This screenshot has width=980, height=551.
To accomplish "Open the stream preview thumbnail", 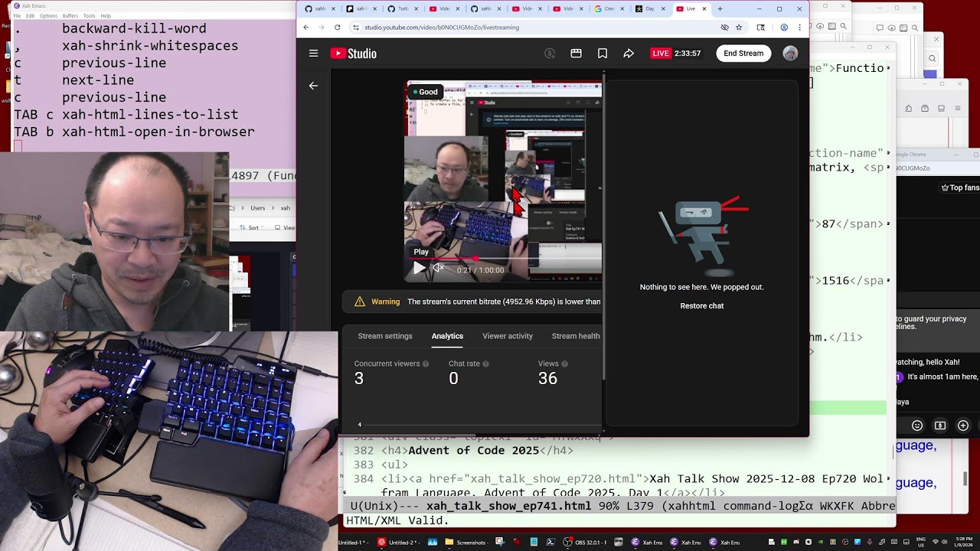I will [503, 181].
